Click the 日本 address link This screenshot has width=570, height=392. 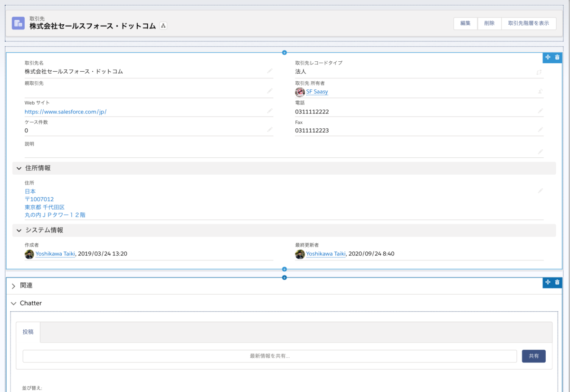coord(30,191)
